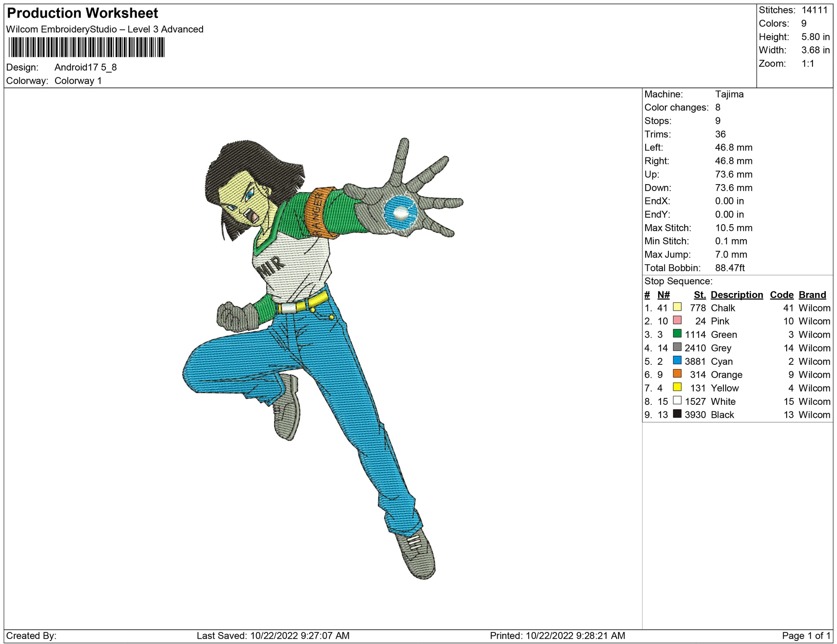Image resolution: width=837 pixels, height=644 pixels.
Task: Click the Orange thread swatch
Action: (677, 373)
